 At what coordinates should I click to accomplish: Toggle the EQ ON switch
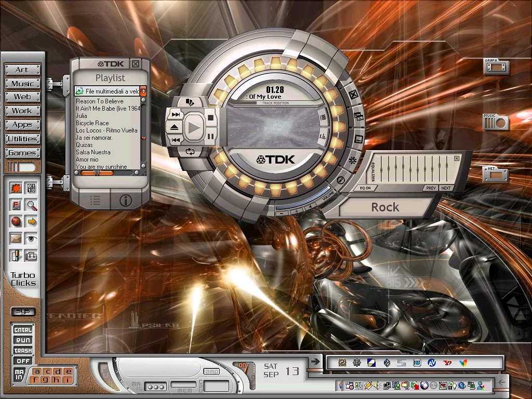pos(366,188)
